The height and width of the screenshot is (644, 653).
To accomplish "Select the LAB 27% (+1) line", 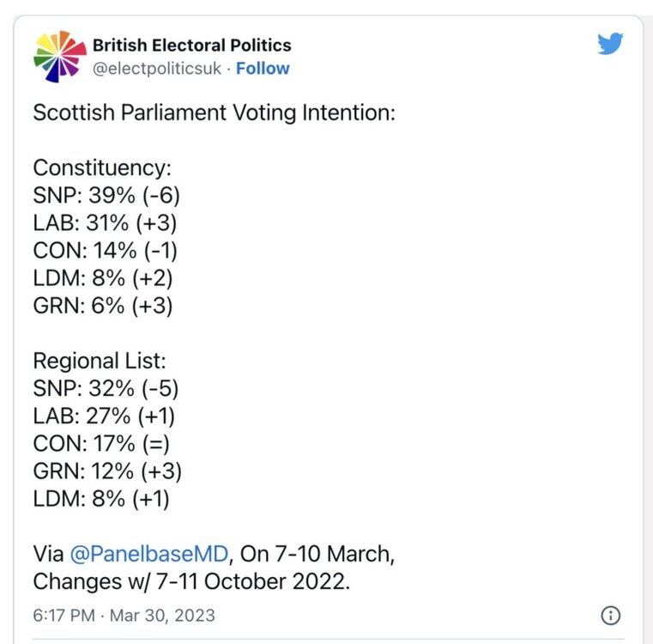I will pyautogui.click(x=104, y=416).
